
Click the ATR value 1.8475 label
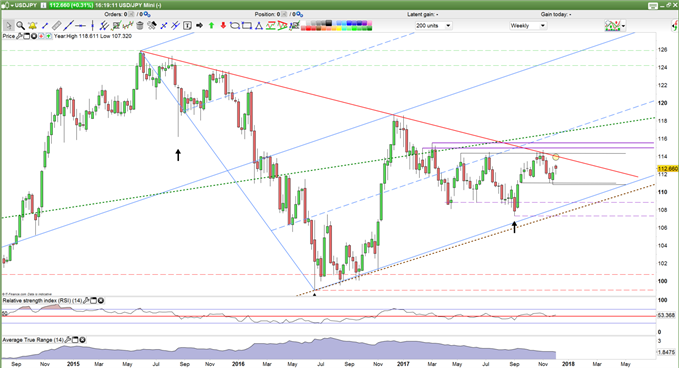point(667,352)
